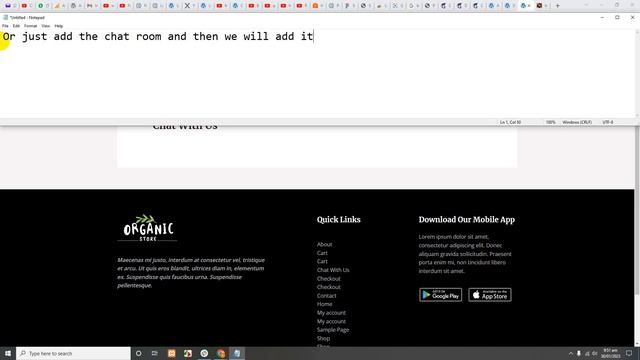This screenshot has width=640, height=360.
Task: Open the X (Twitter) browser tab
Action: point(187,6)
